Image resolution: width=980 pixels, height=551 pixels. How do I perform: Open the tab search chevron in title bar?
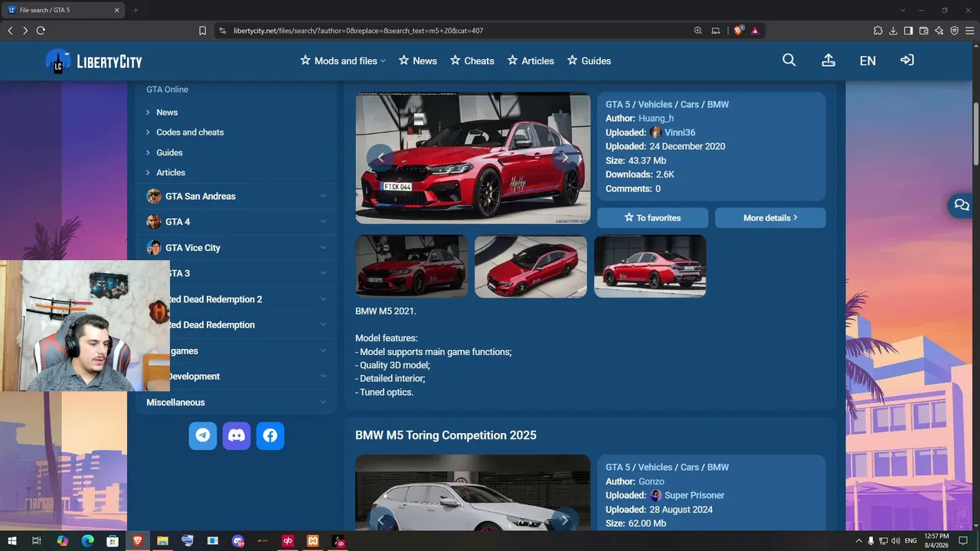point(903,10)
